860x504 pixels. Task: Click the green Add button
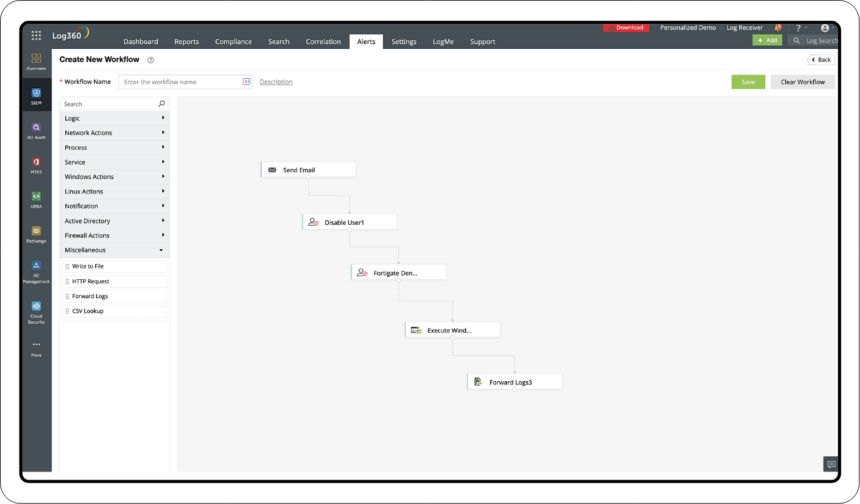coord(767,40)
